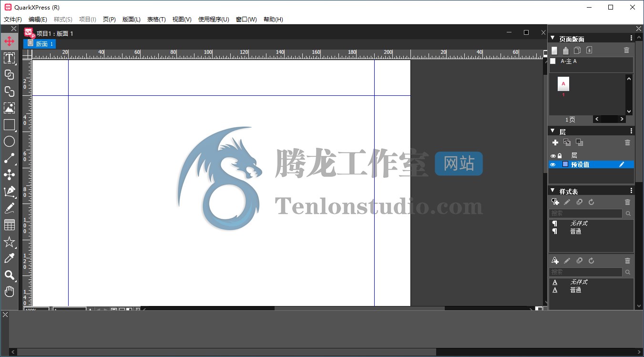Click trash icon in paragraph styles toolbar
The image size is (644, 357).
click(627, 202)
